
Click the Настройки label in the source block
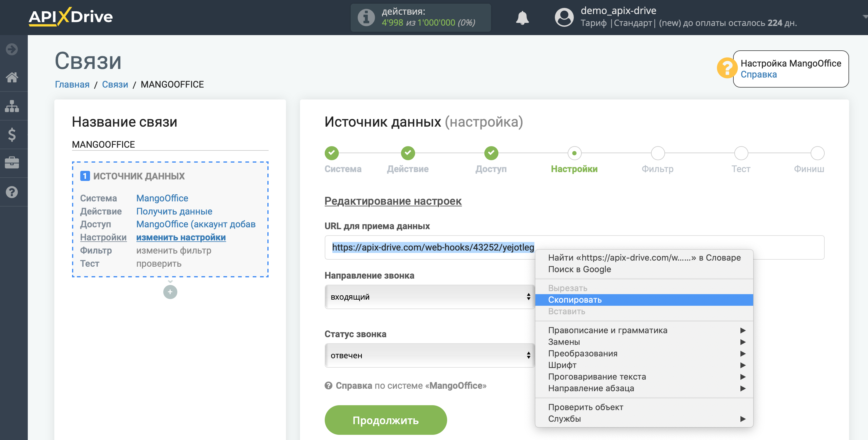pos(103,237)
